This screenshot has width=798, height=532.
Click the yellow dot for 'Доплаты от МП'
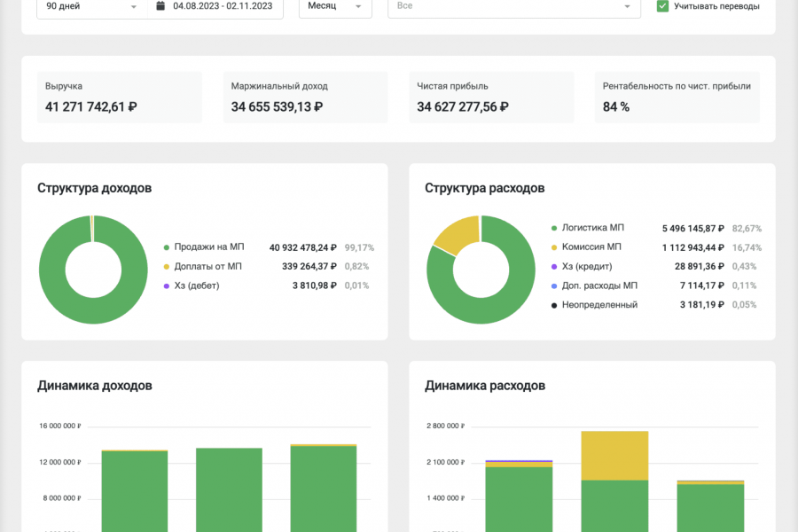[x=166, y=267]
